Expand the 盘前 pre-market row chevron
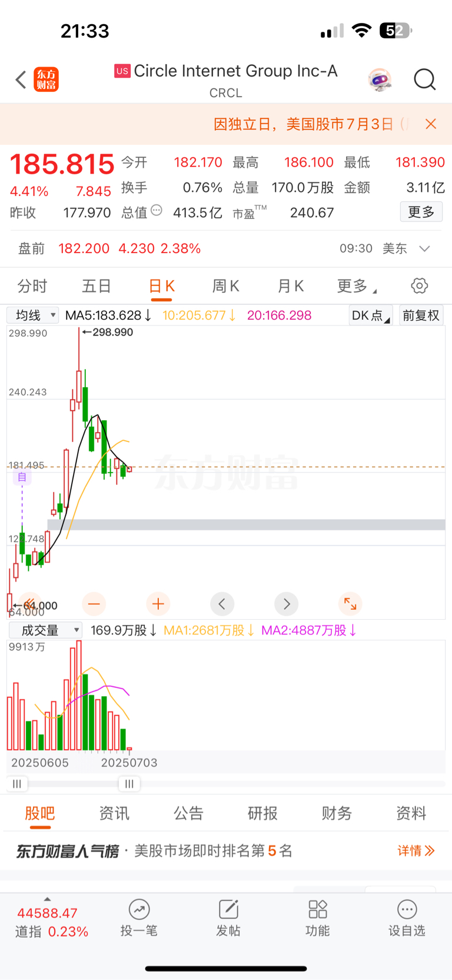452x980 pixels. click(424, 248)
